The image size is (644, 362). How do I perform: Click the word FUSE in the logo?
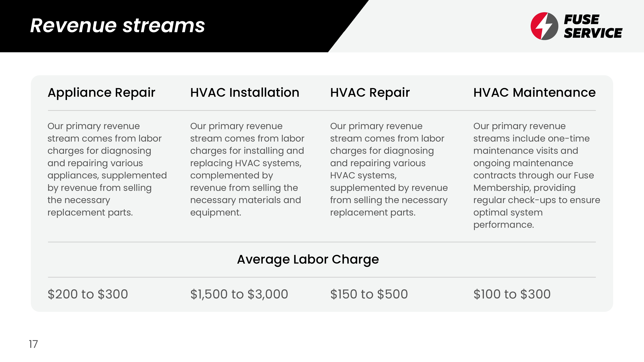pyautogui.click(x=581, y=20)
